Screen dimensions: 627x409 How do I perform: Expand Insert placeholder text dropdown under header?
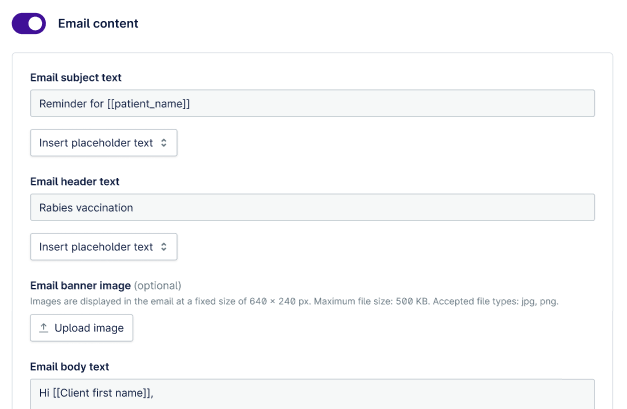click(x=103, y=247)
